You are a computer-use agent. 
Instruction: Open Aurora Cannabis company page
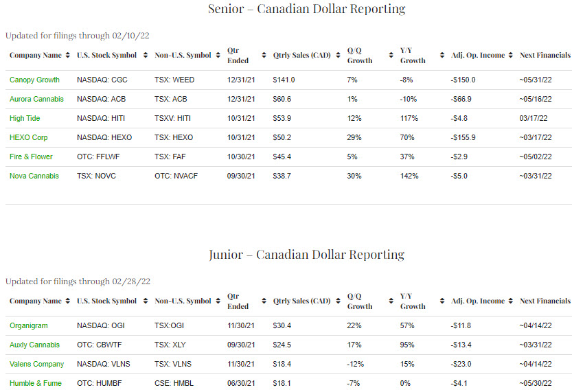(x=36, y=99)
